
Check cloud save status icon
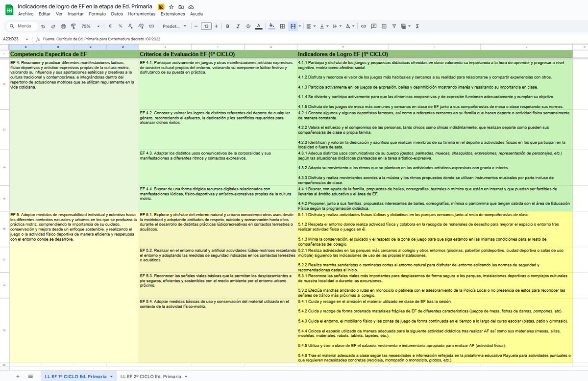click(x=191, y=7)
